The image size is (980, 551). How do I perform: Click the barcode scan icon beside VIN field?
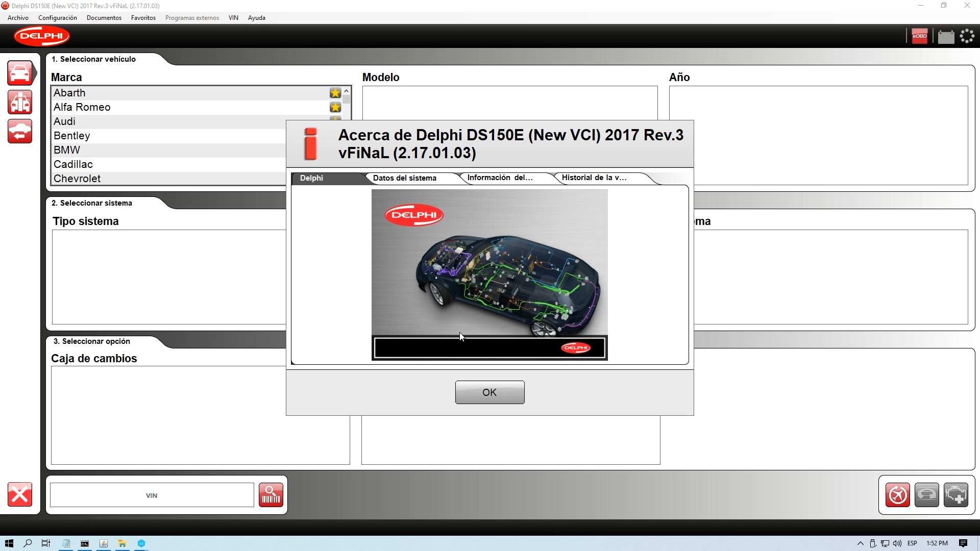coord(271,494)
